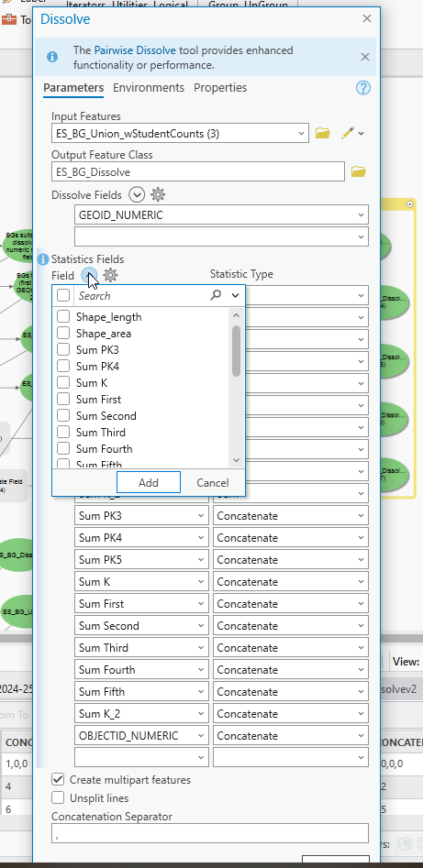Screen dimensions: 423x868
Task: Open the Pairwise Dissolve link
Action: coord(135,49)
